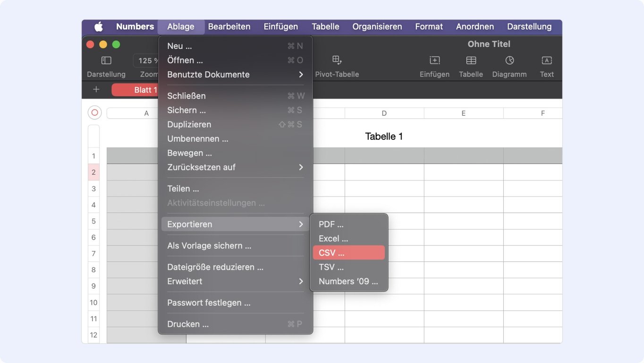644x363 pixels.
Task: Select column header D
Action: coord(384,113)
